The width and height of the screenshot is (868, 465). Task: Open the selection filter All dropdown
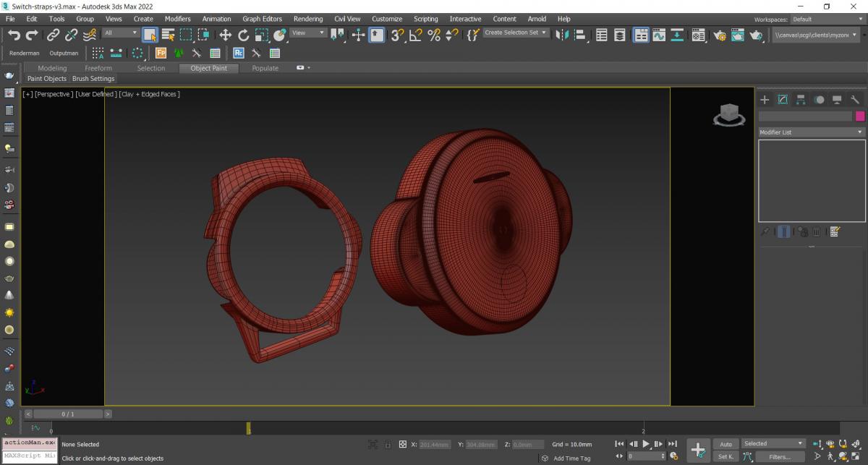121,33
